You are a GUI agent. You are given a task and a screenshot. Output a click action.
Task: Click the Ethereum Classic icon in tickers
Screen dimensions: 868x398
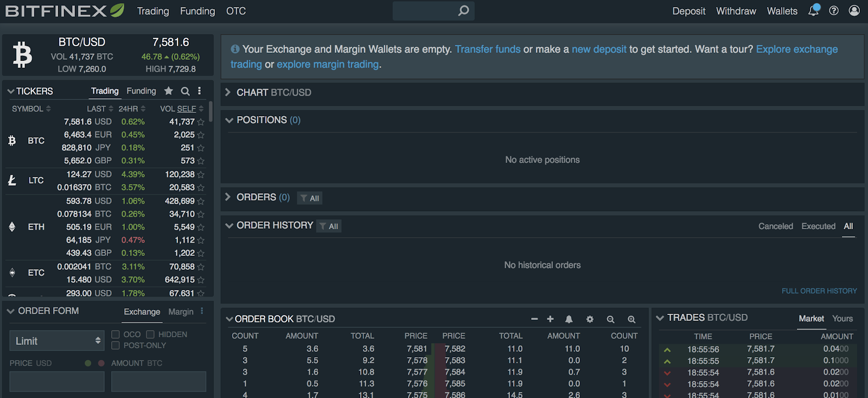[12, 273]
